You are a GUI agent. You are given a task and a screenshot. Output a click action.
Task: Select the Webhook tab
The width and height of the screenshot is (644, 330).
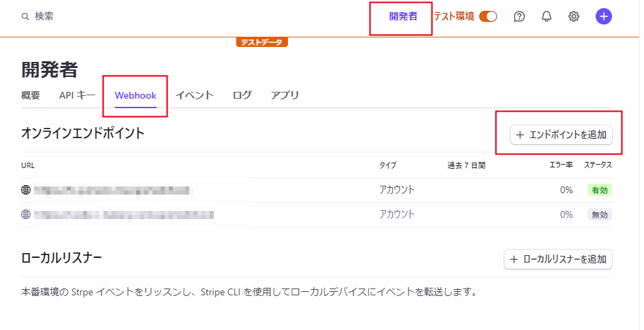pyautogui.click(x=135, y=96)
